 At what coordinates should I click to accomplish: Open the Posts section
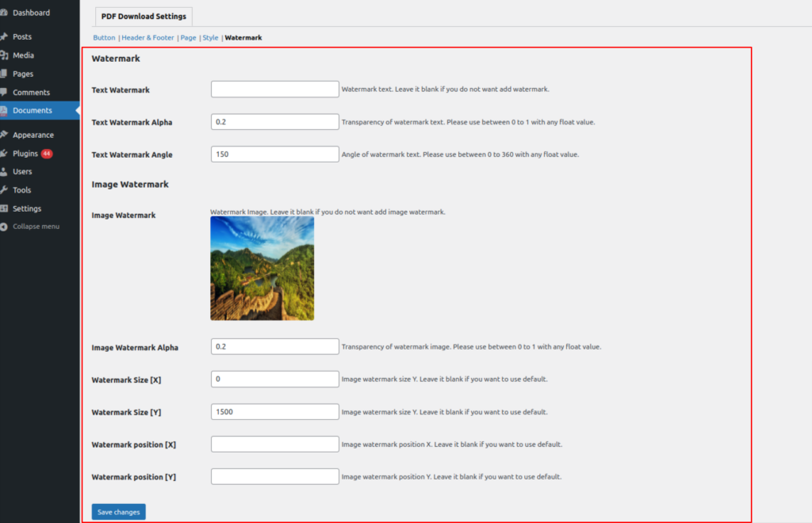[24, 36]
